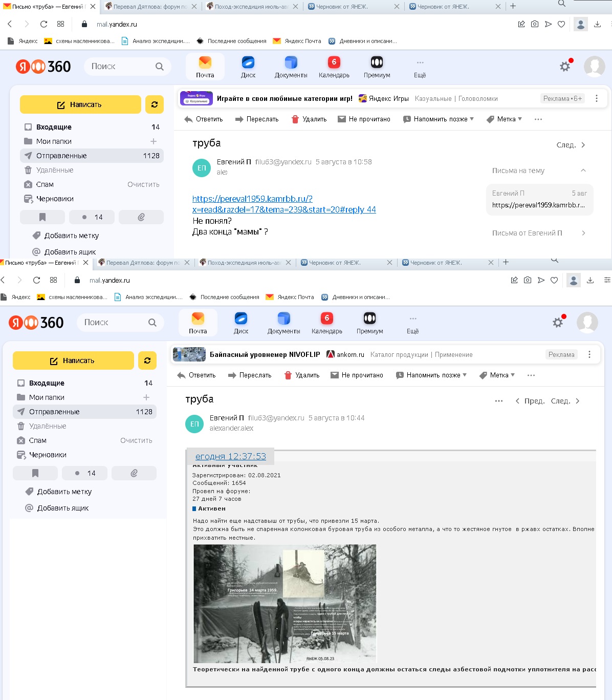The height and width of the screenshot is (700, 612).
Task: Open 'егодня 12:37:53' link in quoted forum post
Action: coord(231,456)
